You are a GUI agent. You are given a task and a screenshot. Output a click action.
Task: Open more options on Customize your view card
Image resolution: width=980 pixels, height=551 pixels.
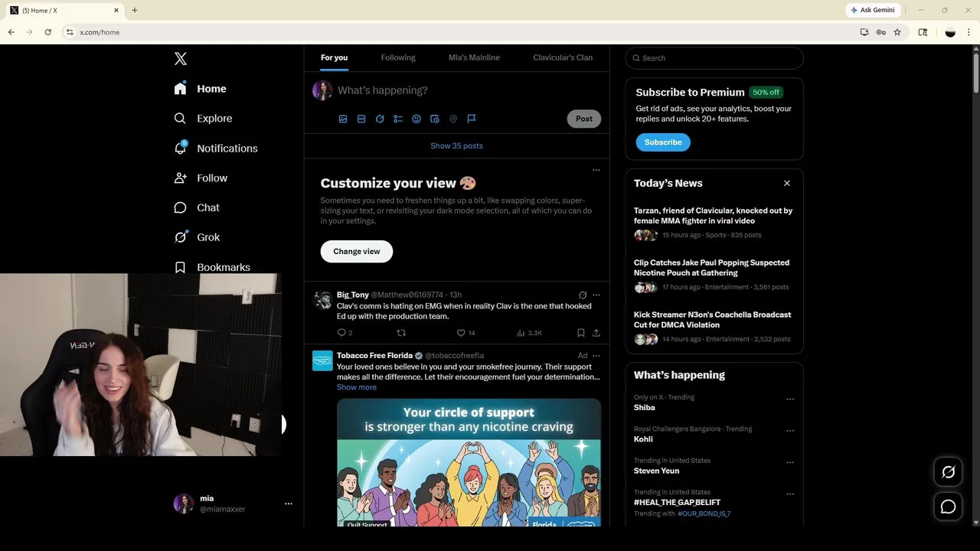click(596, 170)
